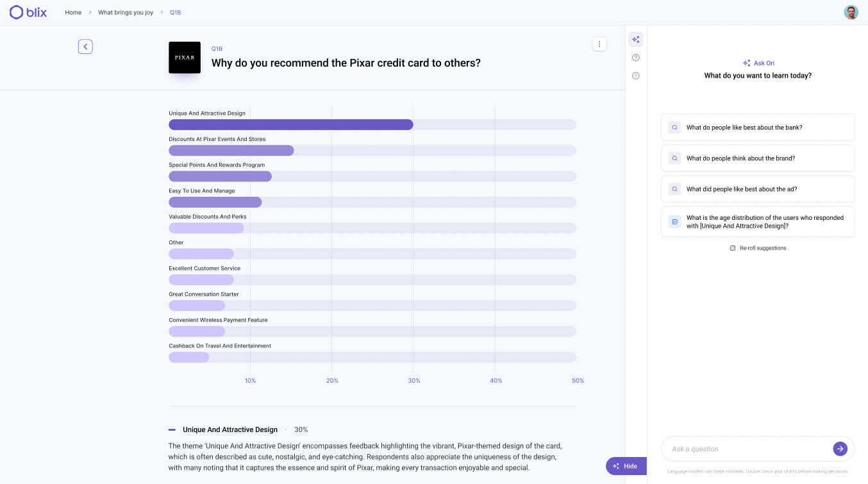Go to Home in the breadcrumb trail

coord(73,12)
